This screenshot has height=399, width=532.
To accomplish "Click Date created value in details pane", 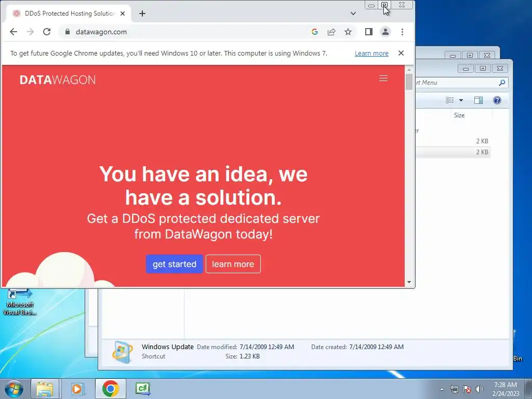I will point(376,347).
